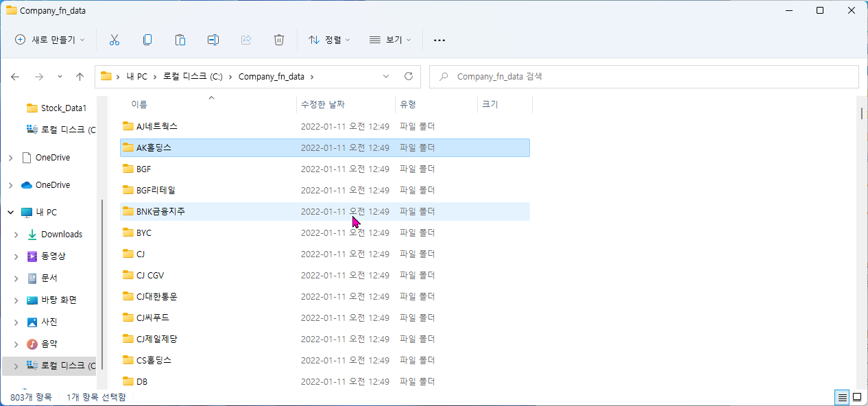Open recent locations chevron beside forward arrow
This screenshot has height=406, width=868.
tap(60, 77)
